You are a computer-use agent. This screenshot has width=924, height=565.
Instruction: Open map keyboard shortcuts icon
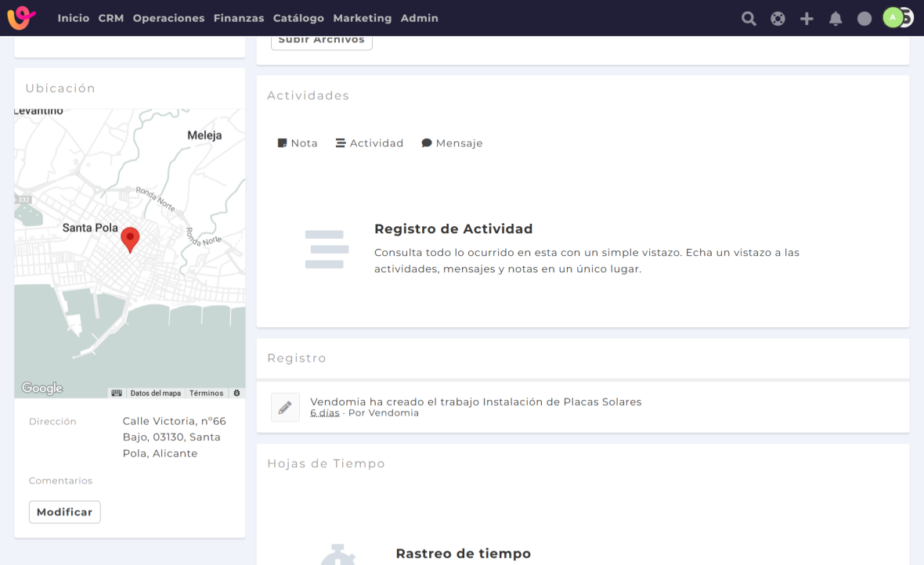117,393
